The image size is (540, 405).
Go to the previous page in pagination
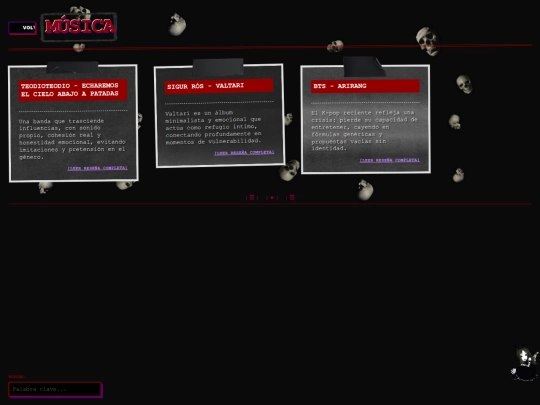pyautogui.click(x=252, y=197)
